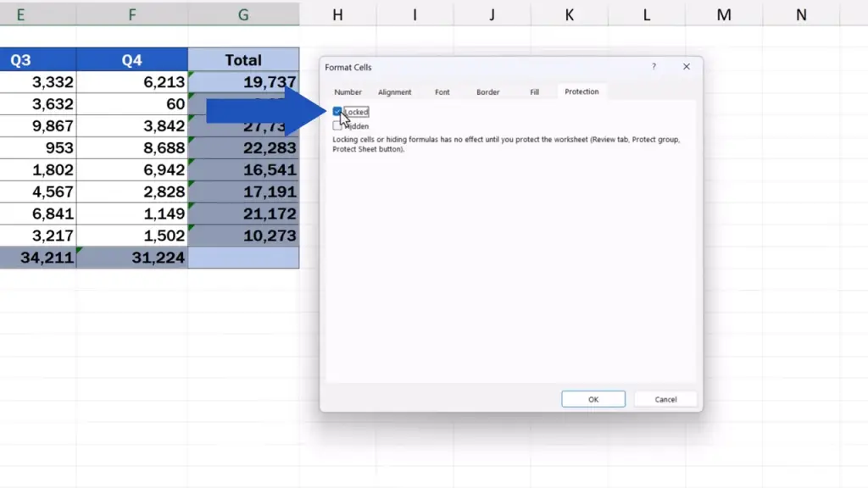Select the Q3 header cell
The height and width of the screenshot is (488, 868).
click(37, 60)
